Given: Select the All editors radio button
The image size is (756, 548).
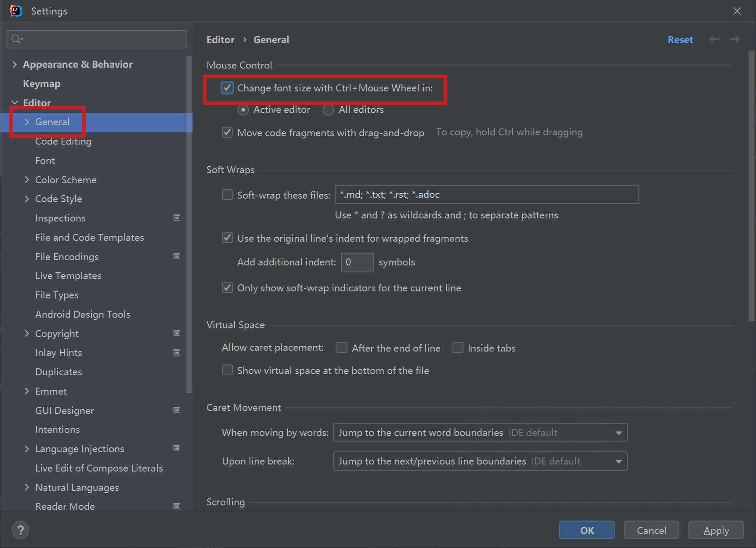Looking at the screenshot, I should pyautogui.click(x=328, y=110).
